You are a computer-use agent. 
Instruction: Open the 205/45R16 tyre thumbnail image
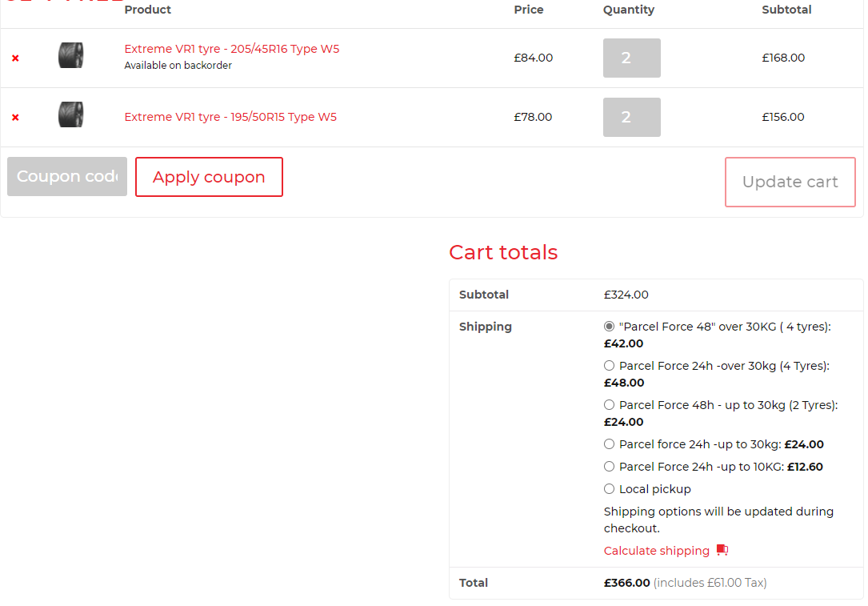71,55
